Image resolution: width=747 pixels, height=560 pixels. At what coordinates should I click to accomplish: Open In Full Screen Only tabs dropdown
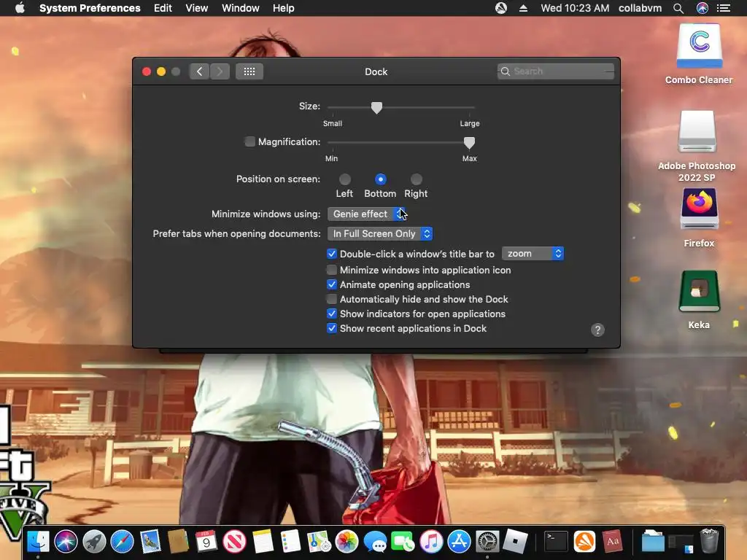(379, 234)
